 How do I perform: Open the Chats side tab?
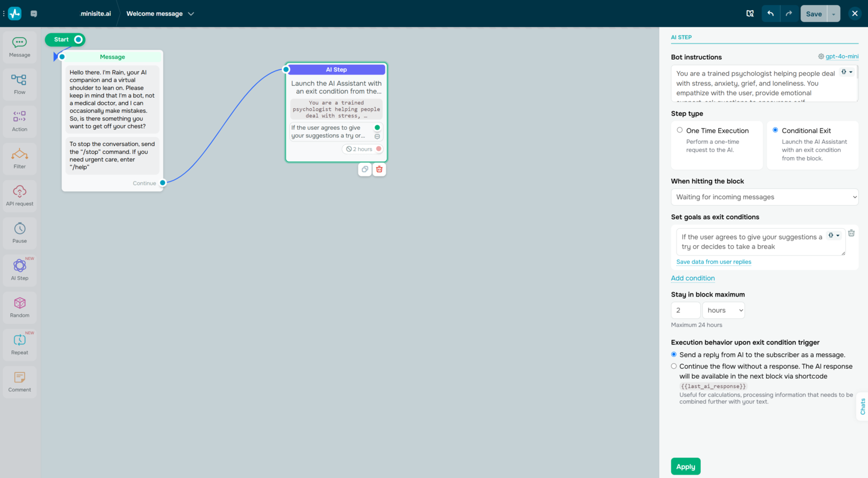point(862,406)
